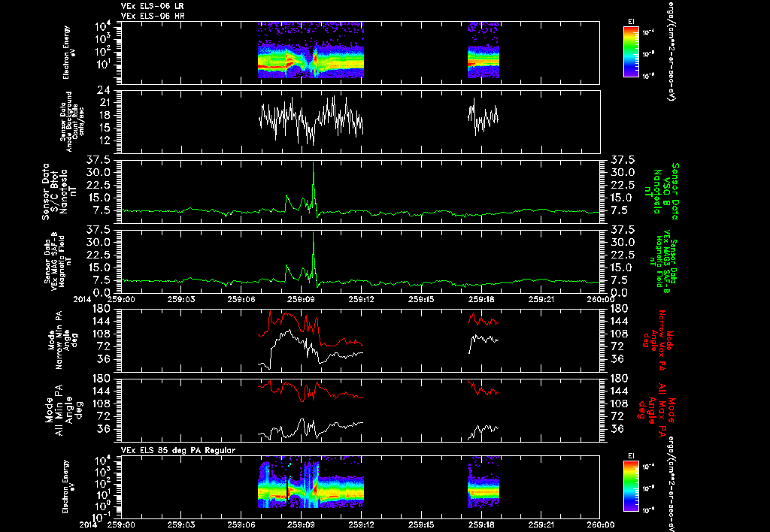Click the color bar beside the ELS-06 spectrogram
This screenshot has width=770, height=532.
(631, 52)
